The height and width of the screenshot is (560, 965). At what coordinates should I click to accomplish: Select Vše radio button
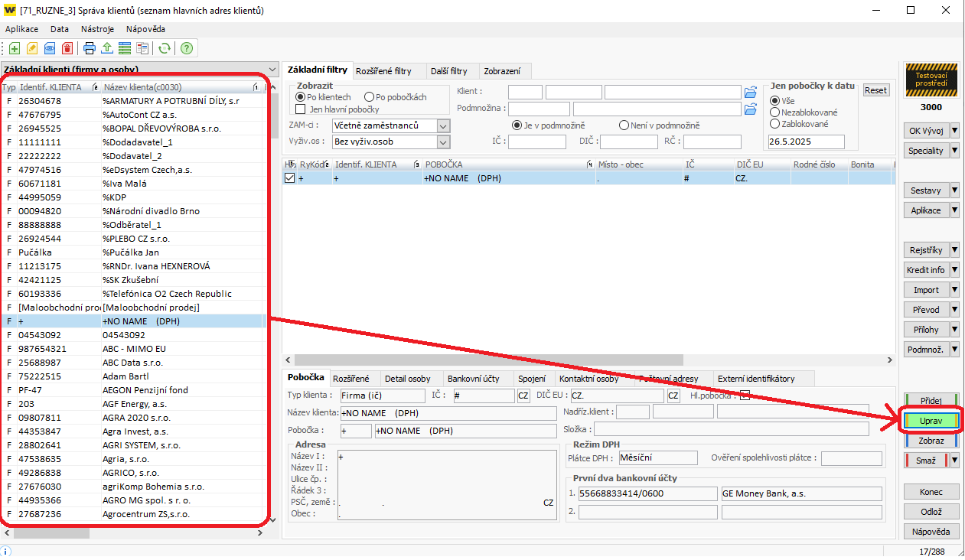(775, 101)
